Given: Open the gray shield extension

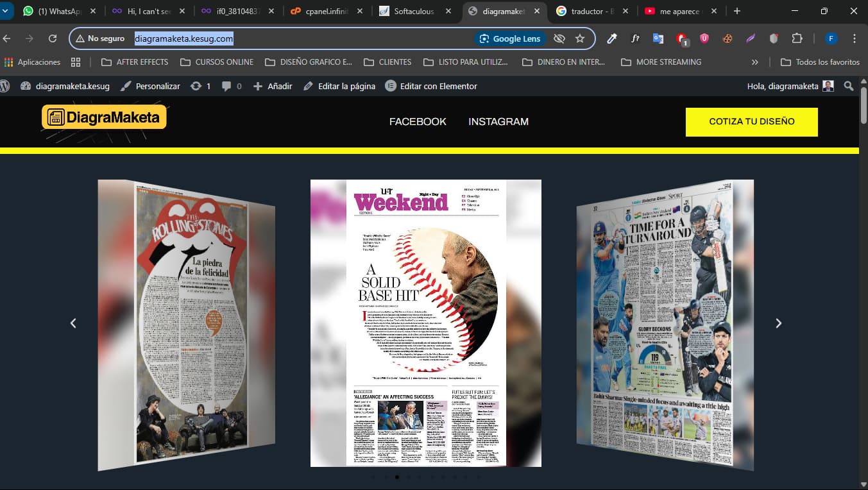Looking at the screenshot, I should coord(774,38).
